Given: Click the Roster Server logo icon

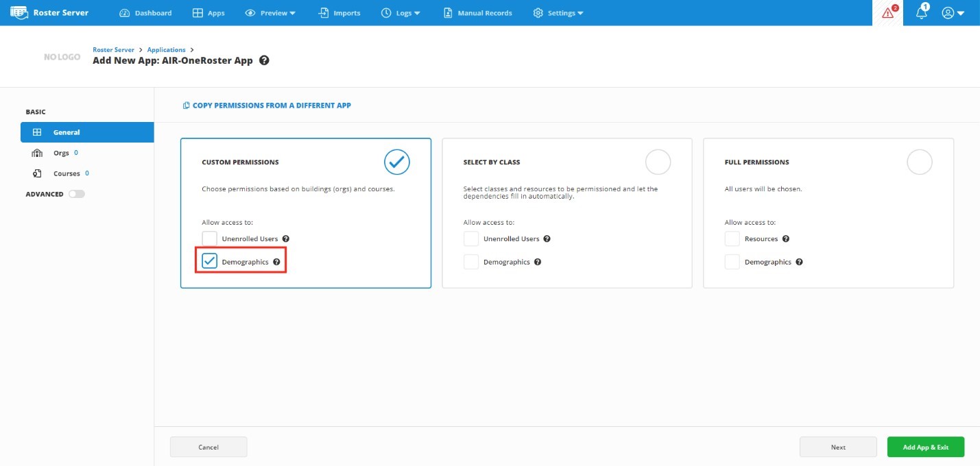Looking at the screenshot, I should [19, 12].
